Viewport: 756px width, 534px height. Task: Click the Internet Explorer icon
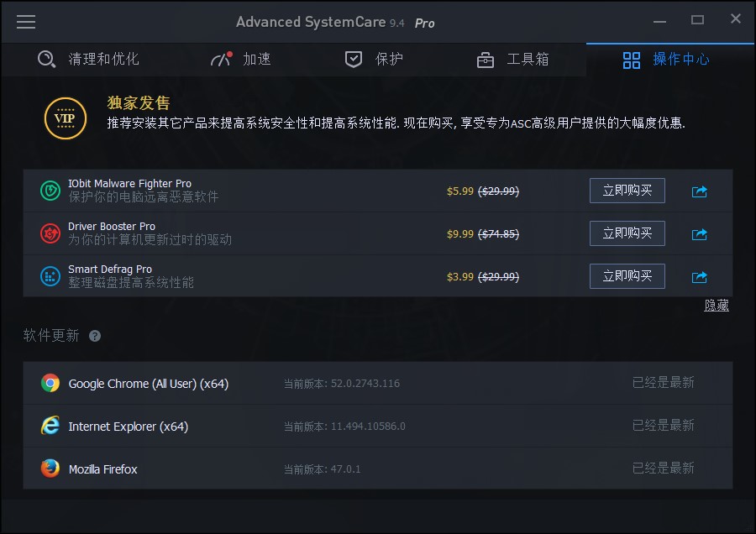click(50, 426)
